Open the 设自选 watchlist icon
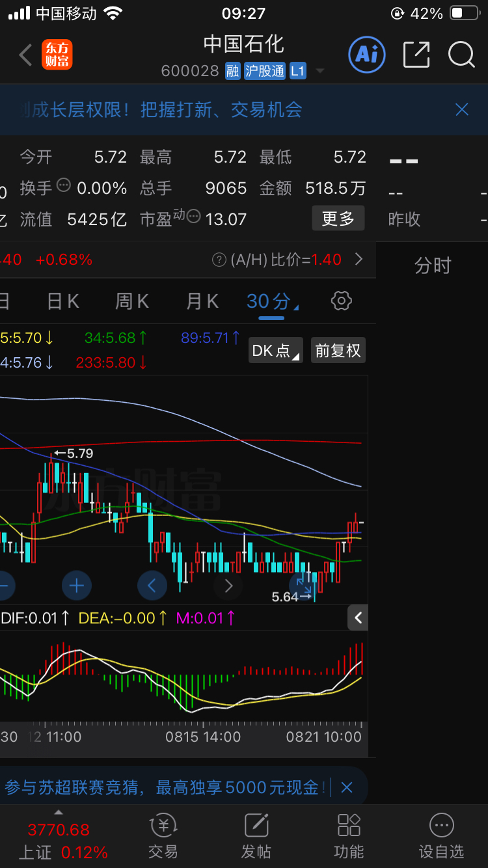Screen dimensions: 488x868 coord(441,837)
